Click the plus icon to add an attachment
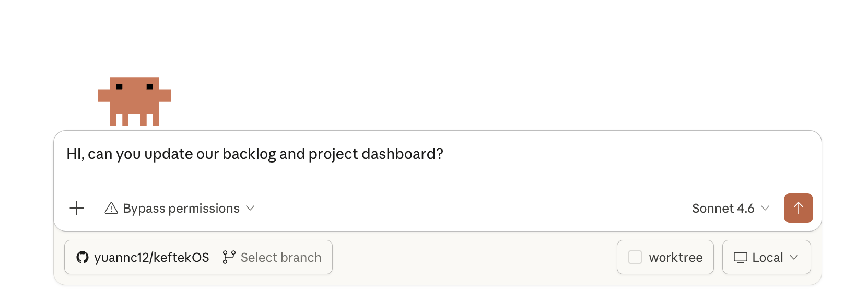Image resolution: width=868 pixels, height=300 pixels. (77, 208)
